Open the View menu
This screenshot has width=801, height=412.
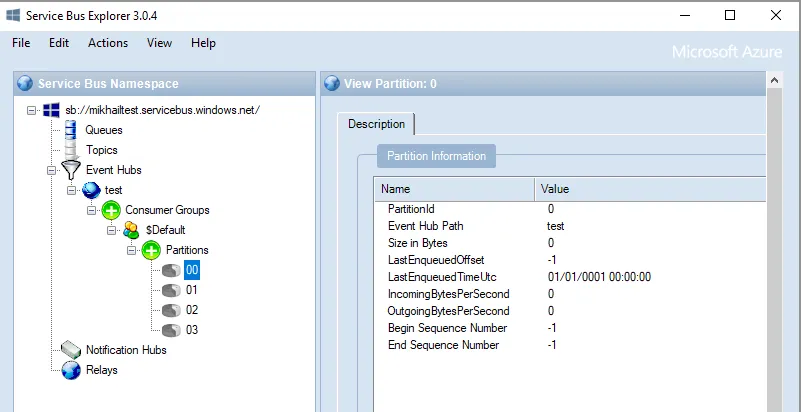(159, 43)
